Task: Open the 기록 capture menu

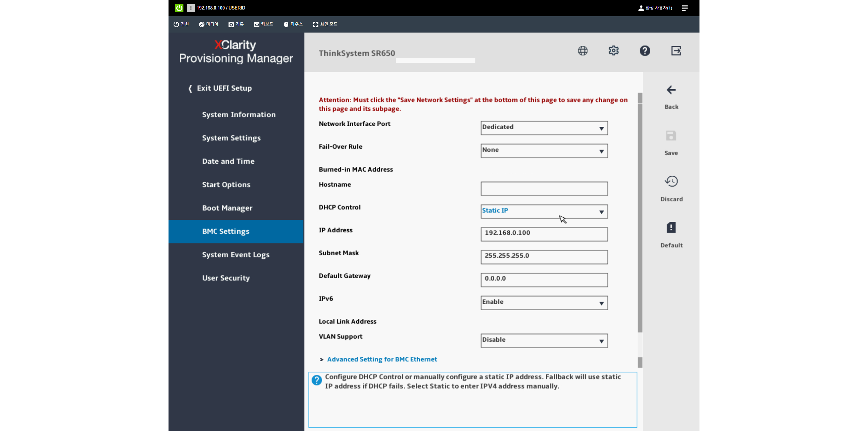Action: [236, 24]
